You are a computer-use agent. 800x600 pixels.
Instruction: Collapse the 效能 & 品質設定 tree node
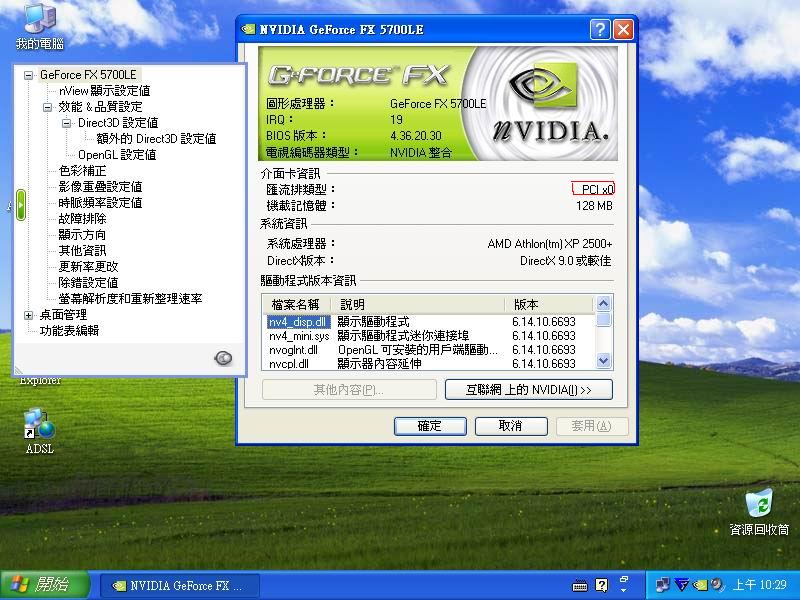[47, 107]
